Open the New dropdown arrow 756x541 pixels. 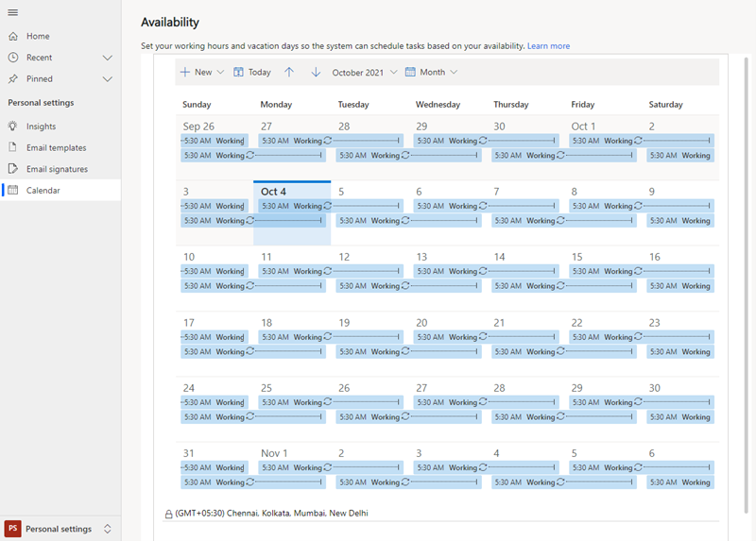(220, 72)
